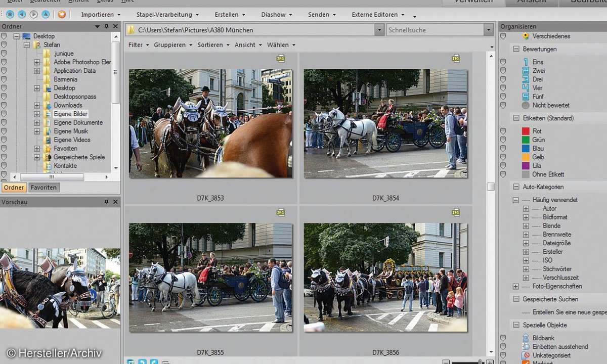Open the Externe Editoren dropdown

pos(378,15)
